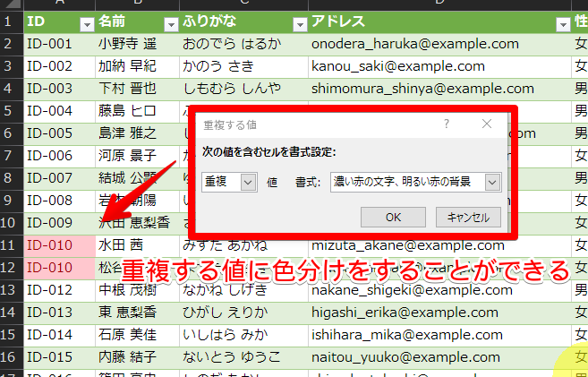Open the アドレス column filter dropdown
This screenshot has width=588, height=377.
pos(561,23)
